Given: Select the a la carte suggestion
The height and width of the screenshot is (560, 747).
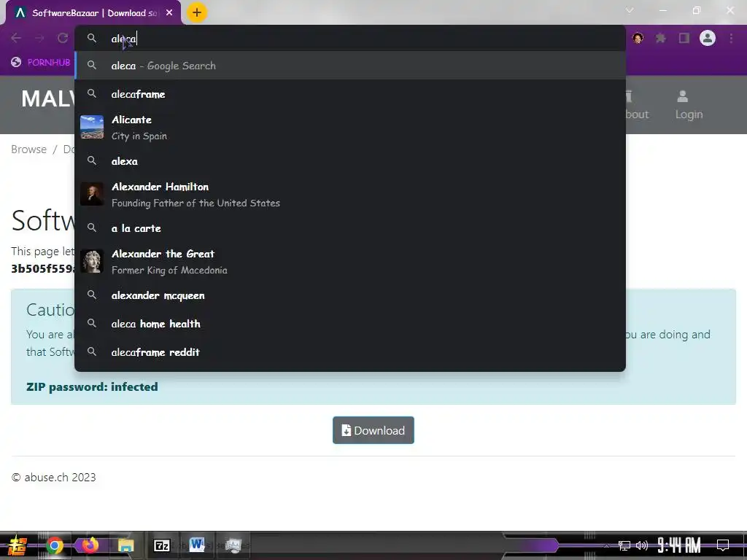Looking at the screenshot, I should pyautogui.click(x=350, y=228).
